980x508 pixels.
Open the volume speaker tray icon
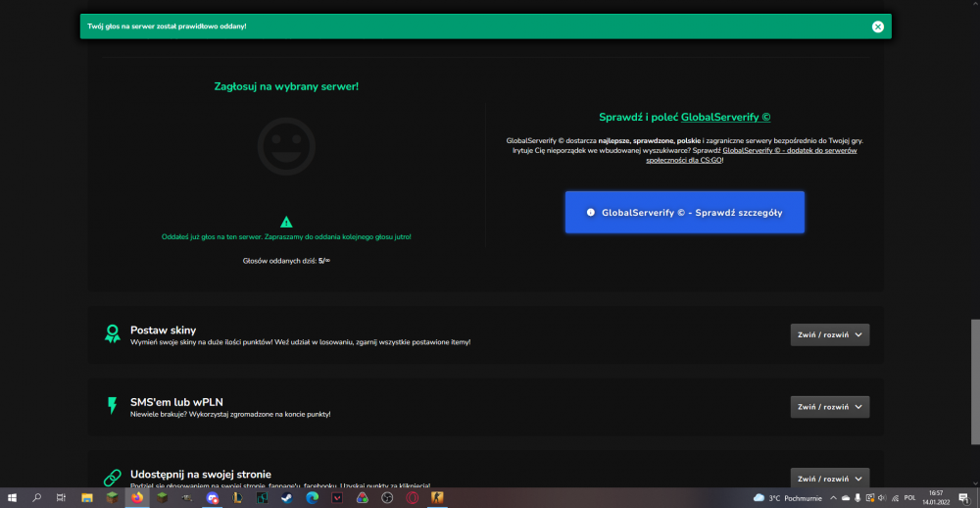pos(882,498)
